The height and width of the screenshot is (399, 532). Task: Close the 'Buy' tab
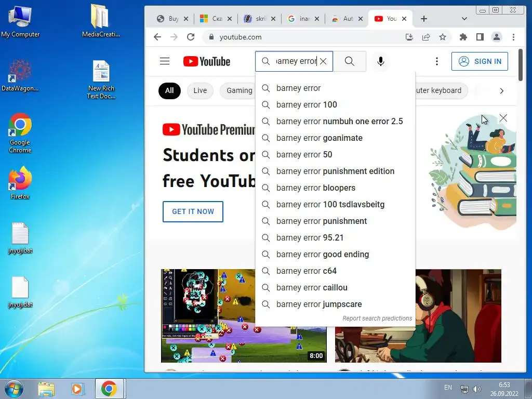pos(186,19)
